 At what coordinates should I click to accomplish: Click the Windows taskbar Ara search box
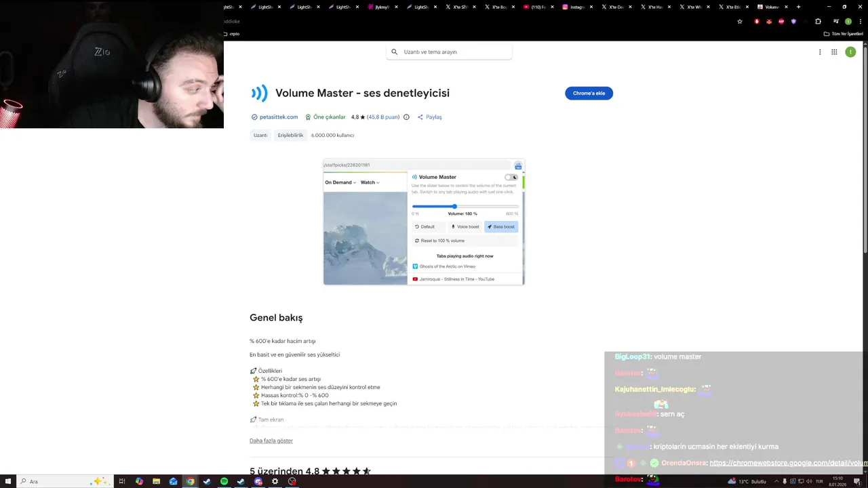64,481
